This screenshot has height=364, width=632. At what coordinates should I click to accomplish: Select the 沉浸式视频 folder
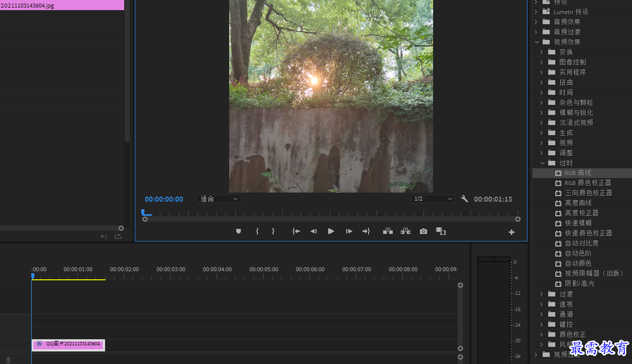(x=576, y=123)
